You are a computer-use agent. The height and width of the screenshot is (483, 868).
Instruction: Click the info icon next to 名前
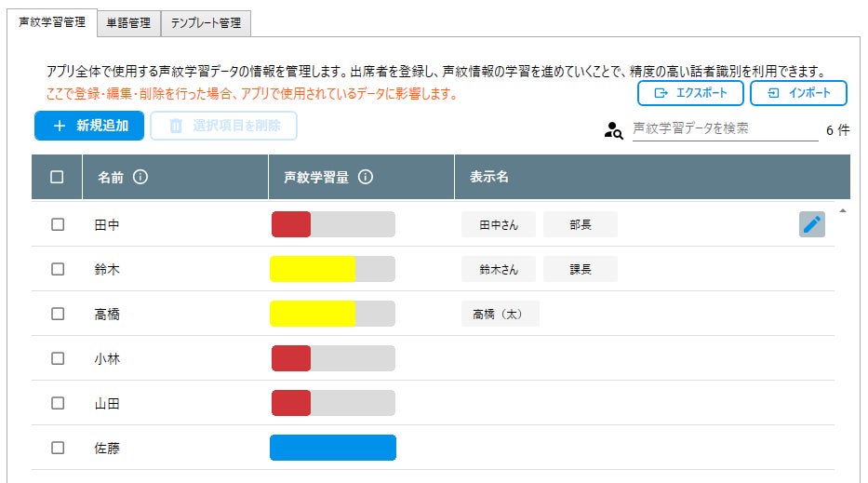(x=140, y=177)
